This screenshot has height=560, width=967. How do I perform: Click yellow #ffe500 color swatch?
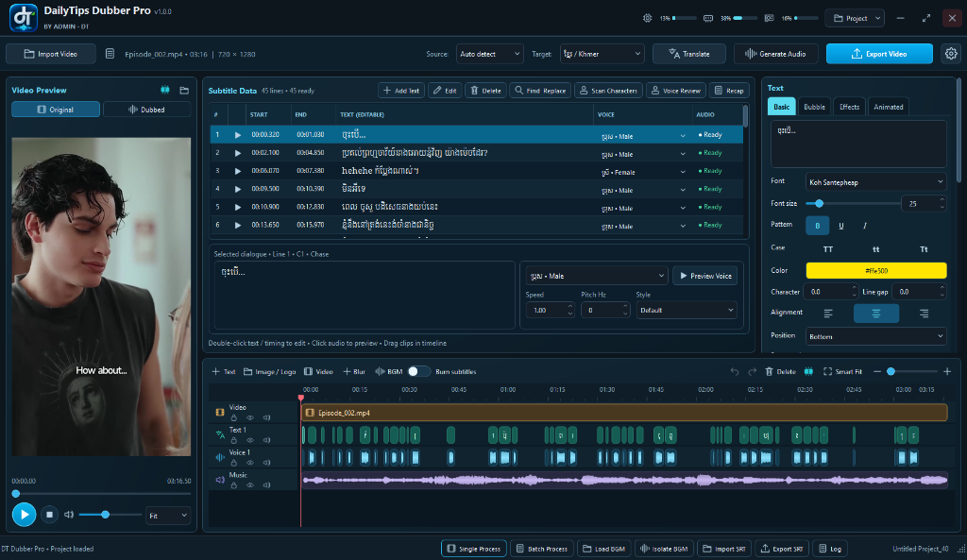(x=875, y=270)
